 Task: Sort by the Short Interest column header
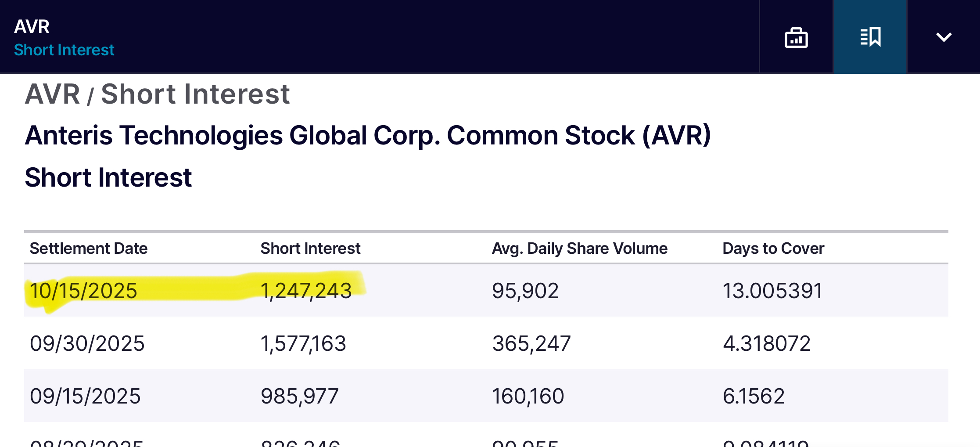[310, 249]
